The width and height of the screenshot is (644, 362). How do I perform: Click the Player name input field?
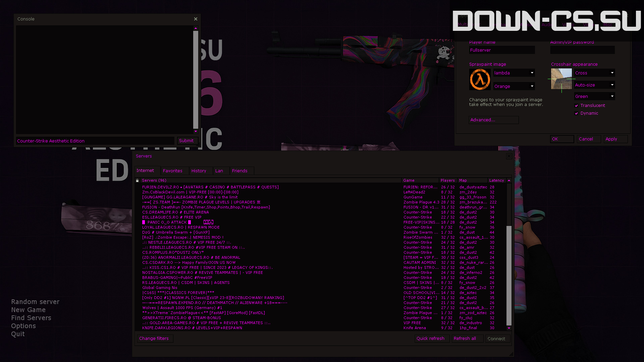pyautogui.click(x=502, y=50)
